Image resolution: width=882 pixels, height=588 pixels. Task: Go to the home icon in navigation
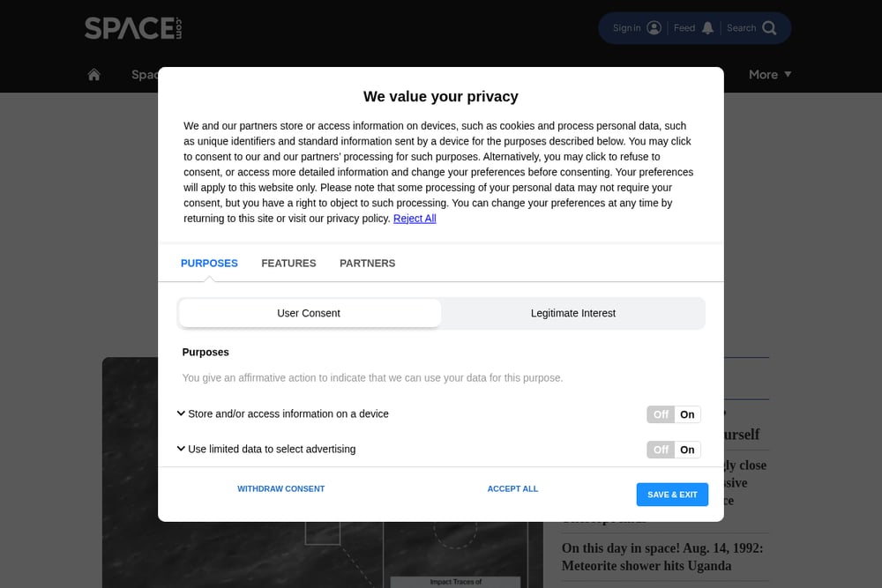coord(94,74)
